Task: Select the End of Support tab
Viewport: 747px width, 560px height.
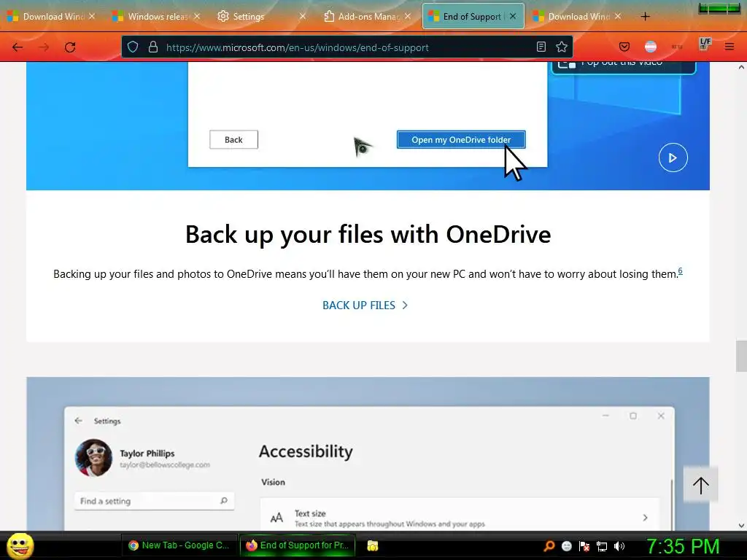Action: pos(472,17)
